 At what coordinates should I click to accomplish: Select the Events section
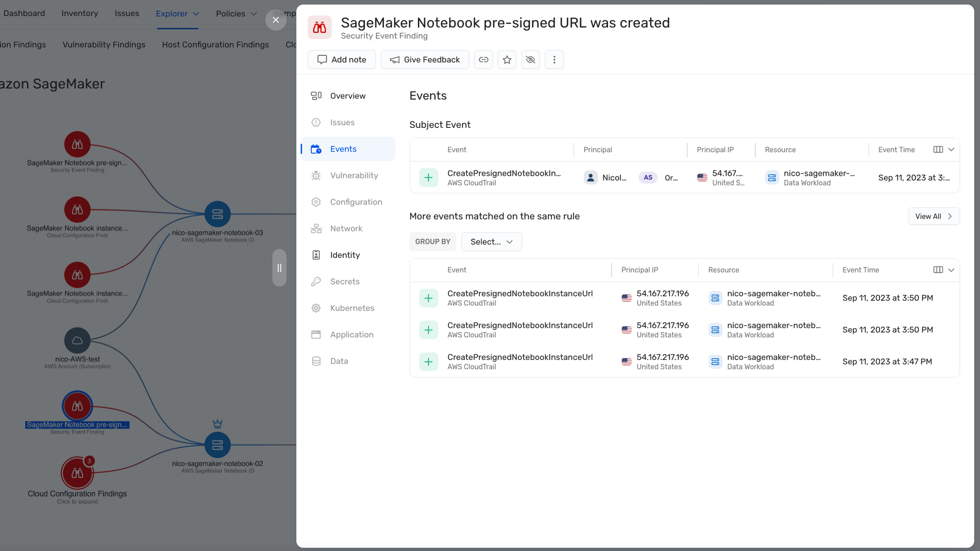coord(348,149)
